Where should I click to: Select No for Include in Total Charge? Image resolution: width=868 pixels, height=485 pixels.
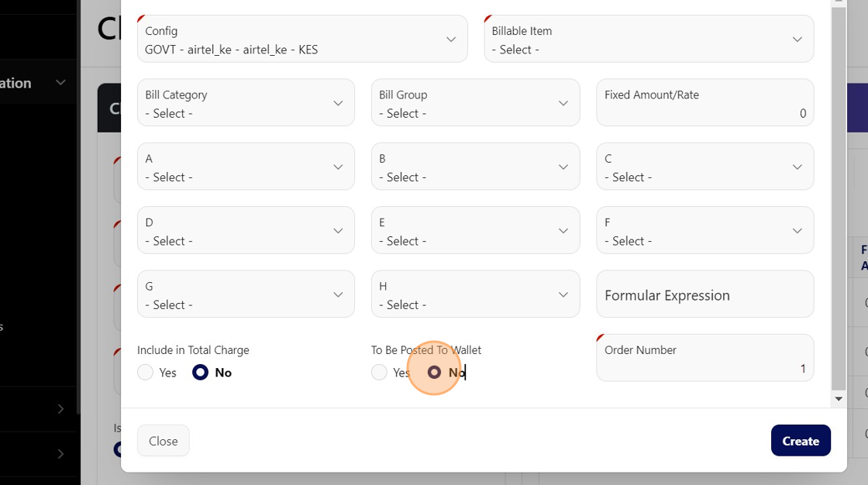click(x=201, y=373)
